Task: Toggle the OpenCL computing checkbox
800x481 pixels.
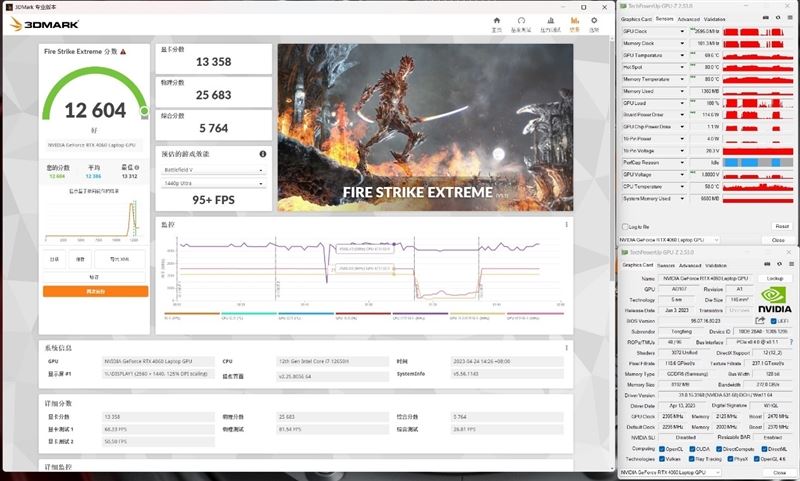Action: pos(662,449)
